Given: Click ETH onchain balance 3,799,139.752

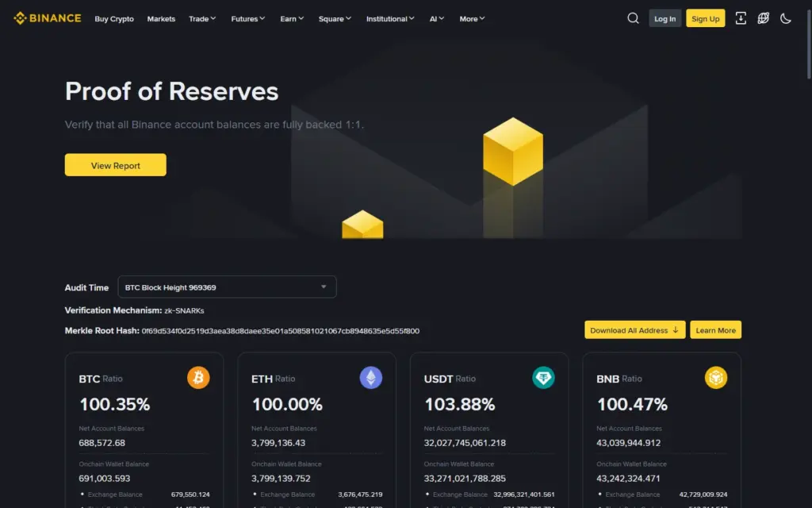Looking at the screenshot, I should 281,479.
